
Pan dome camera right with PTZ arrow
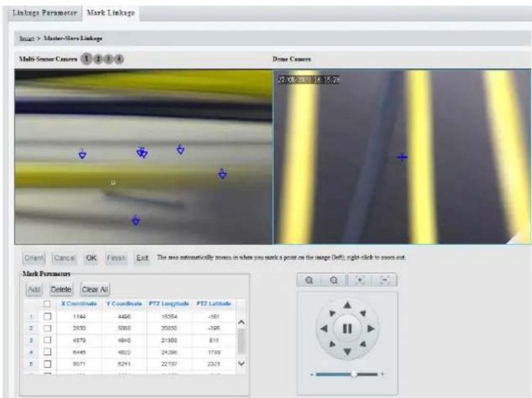tap(371, 328)
